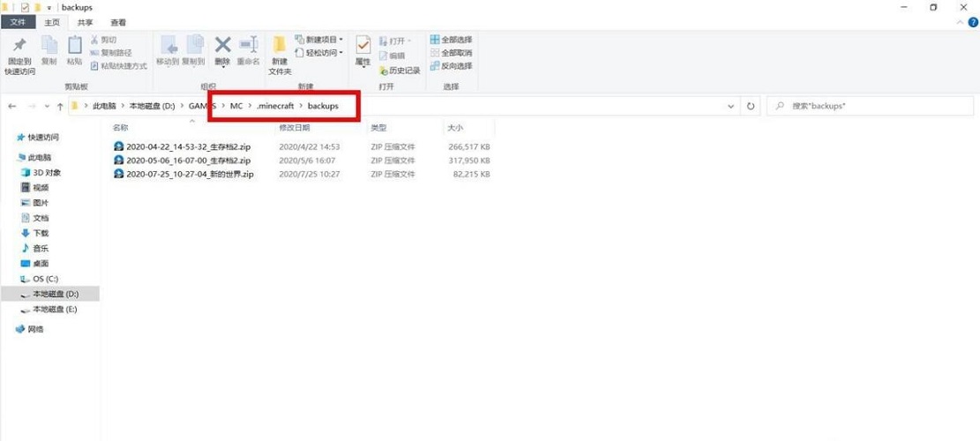Viewport: 980px width, 441px height.
Task: Expand the chevron after 本地磁盘 (D:) in the path
Action: coord(183,106)
